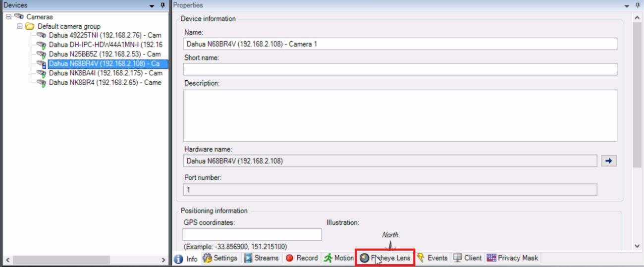Viewport: 644px width, 267px height.
Task: Click the "Device information" group label
Action: coord(208,19)
